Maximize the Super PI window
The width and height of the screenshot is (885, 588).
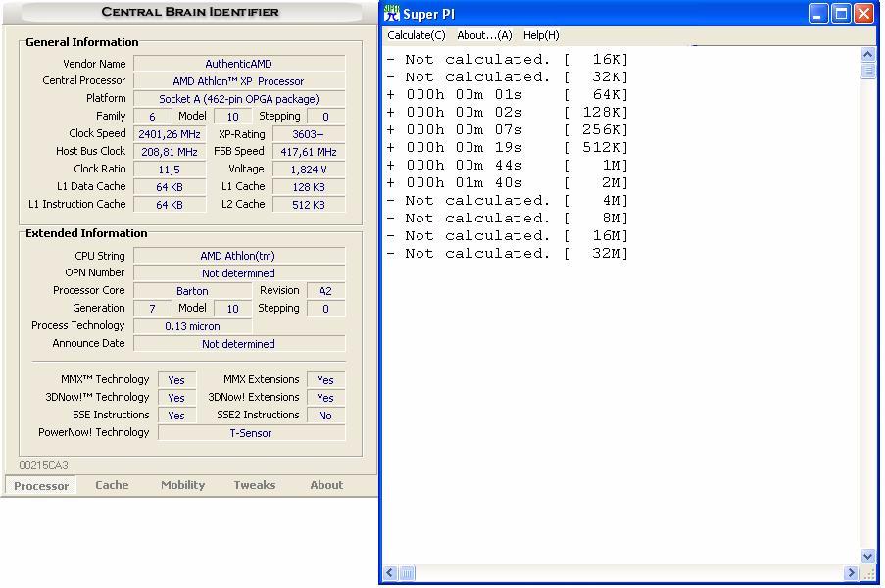coord(841,13)
